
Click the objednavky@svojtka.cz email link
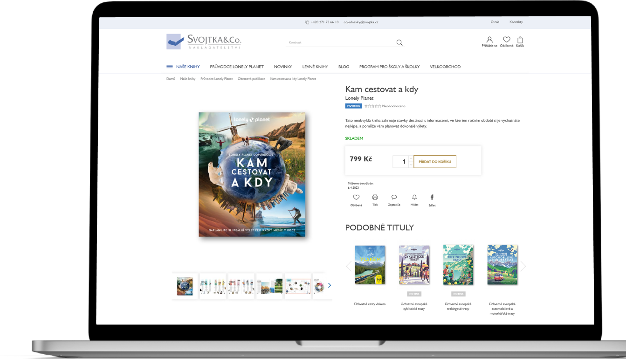click(x=361, y=22)
